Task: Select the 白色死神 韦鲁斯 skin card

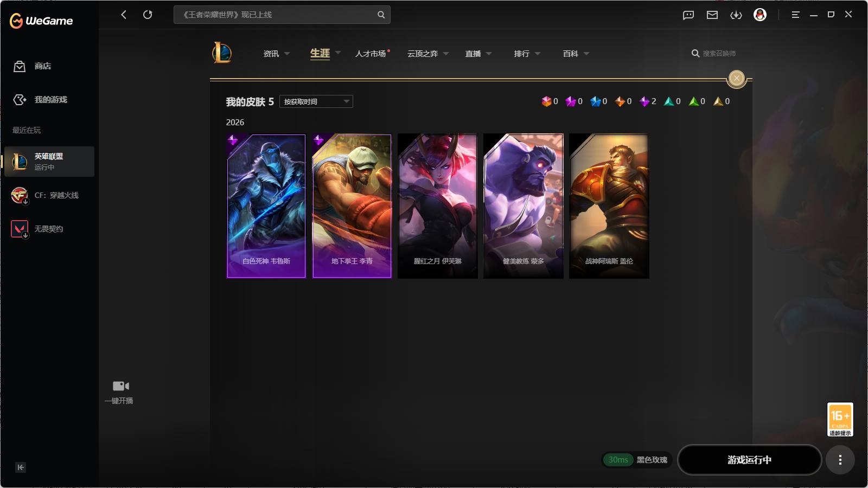Action: tap(266, 206)
